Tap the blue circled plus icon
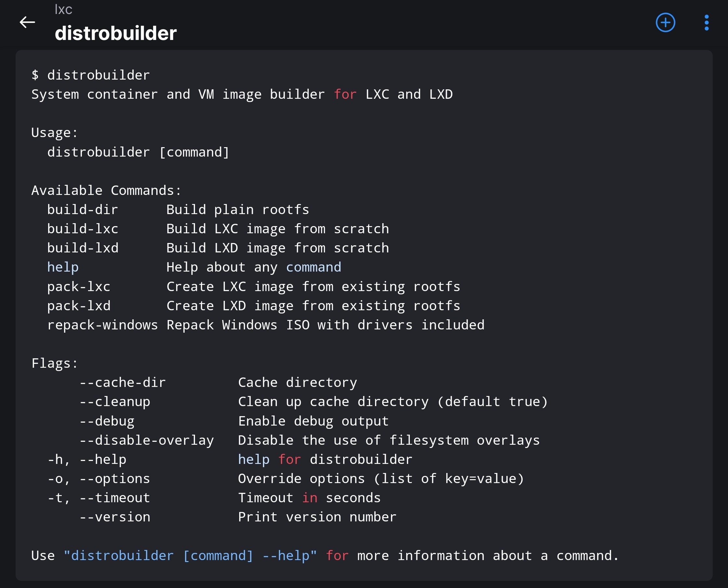The image size is (728, 588). tap(665, 23)
